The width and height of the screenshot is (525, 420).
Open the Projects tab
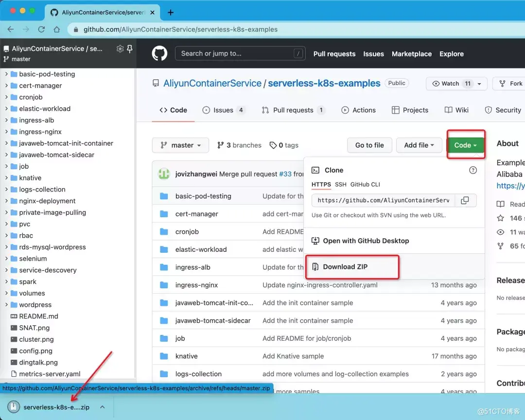[x=410, y=110]
